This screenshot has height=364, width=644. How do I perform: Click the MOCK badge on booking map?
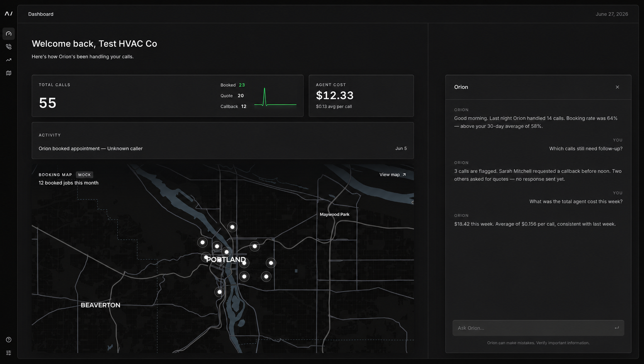pyautogui.click(x=85, y=174)
